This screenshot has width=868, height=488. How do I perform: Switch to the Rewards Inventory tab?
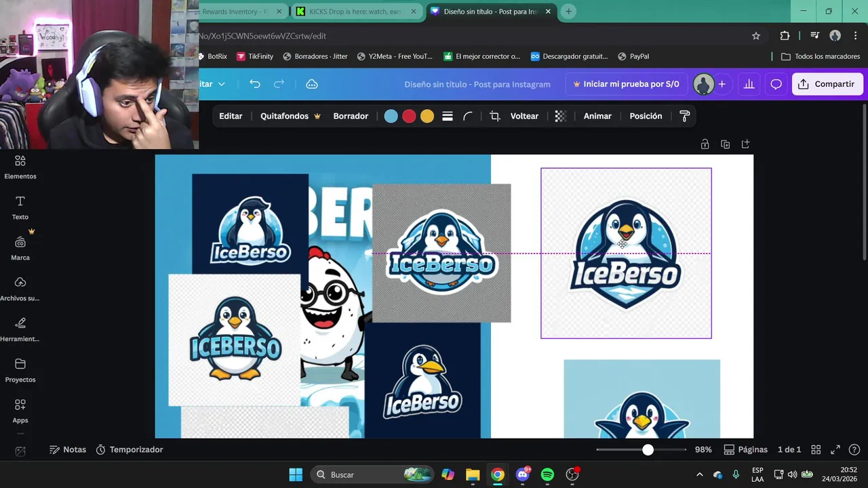(241, 12)
